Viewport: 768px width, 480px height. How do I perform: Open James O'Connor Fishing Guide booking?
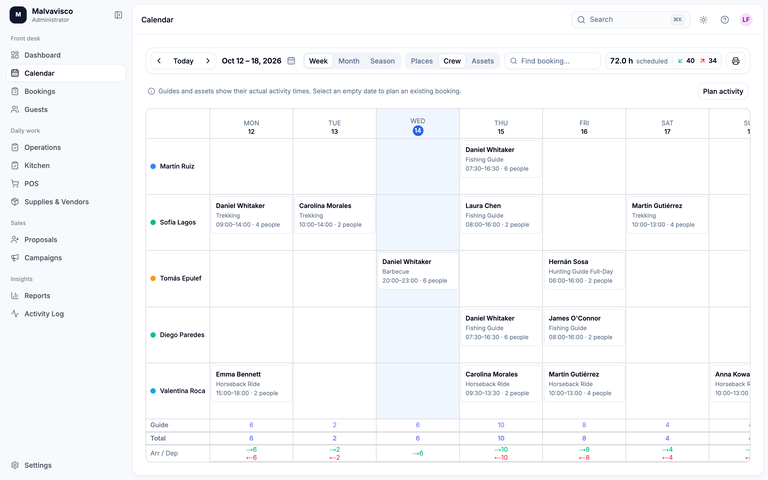pyautogui.click(x=584, y=327)
